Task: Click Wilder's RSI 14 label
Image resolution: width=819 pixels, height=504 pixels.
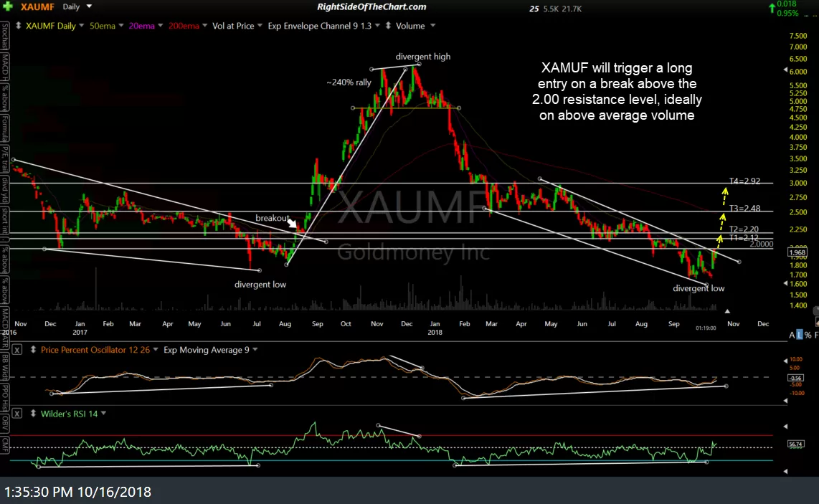Action: click(69, 414)
